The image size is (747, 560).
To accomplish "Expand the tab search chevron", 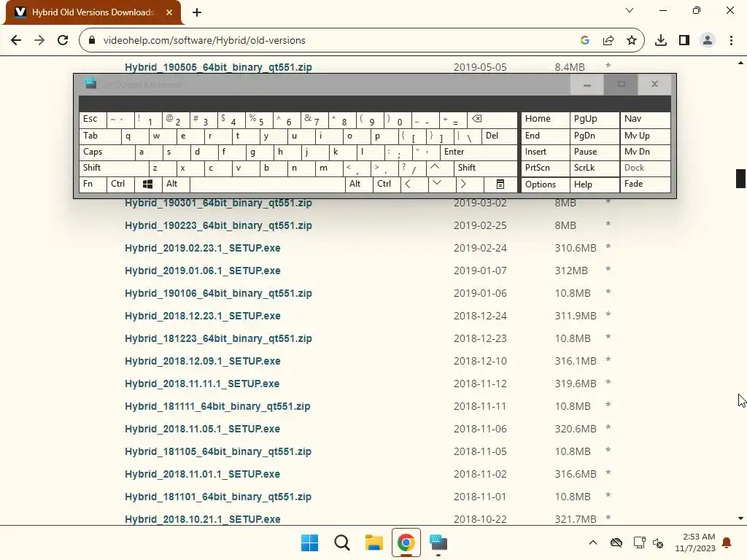I will 630,10.
